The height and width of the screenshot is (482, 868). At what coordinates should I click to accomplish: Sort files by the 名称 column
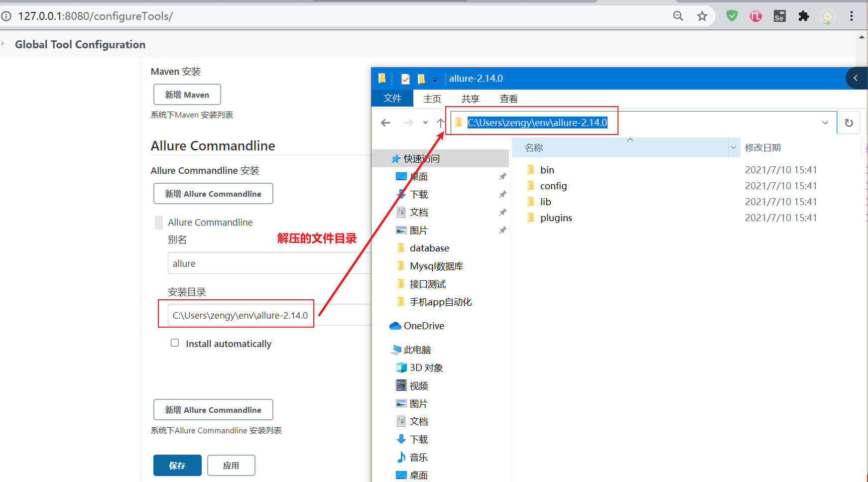point(620,147)
